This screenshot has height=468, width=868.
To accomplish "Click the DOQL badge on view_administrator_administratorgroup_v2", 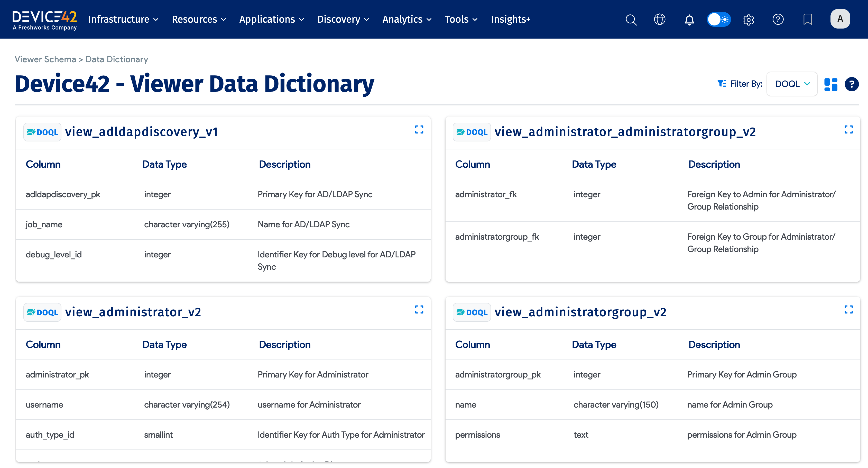I will click(472, 132).
